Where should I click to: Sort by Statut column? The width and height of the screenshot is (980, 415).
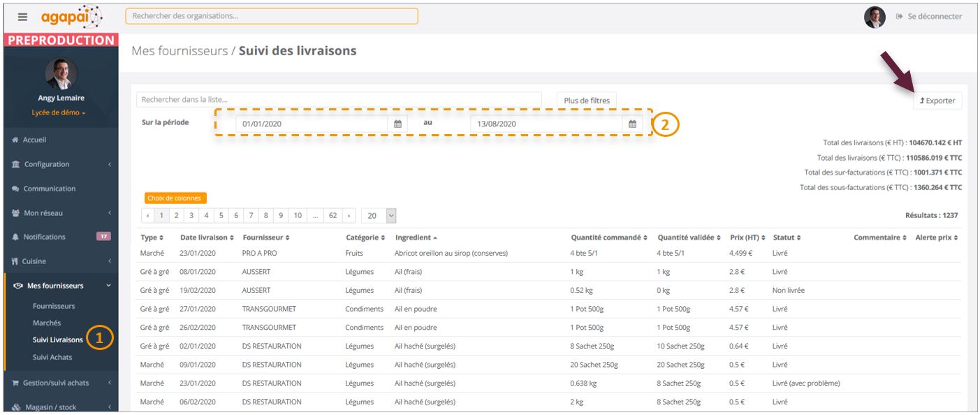click(x=787, y=238)
